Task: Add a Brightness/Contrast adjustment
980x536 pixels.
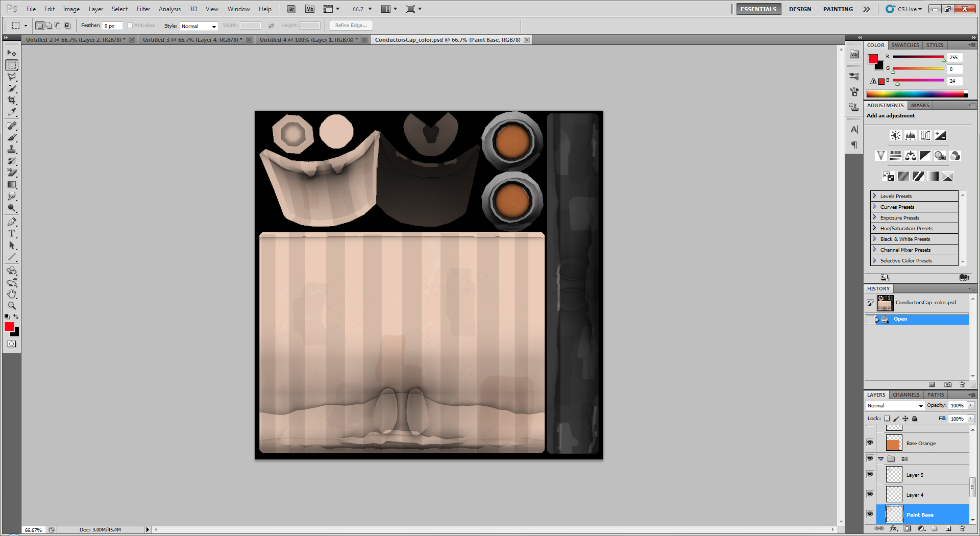Action: point(895,135)
